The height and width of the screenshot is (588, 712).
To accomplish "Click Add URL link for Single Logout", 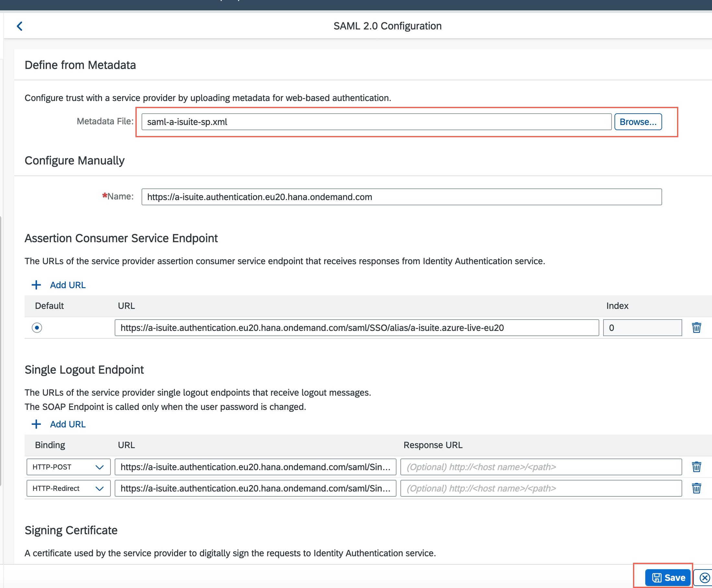I will [x=68, y=424].
